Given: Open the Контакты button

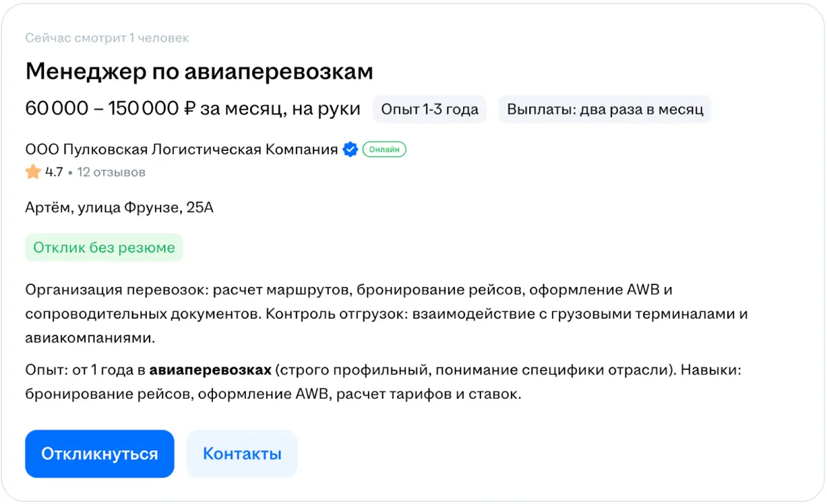Looking at the screenshot, I should tap(242, 454).
